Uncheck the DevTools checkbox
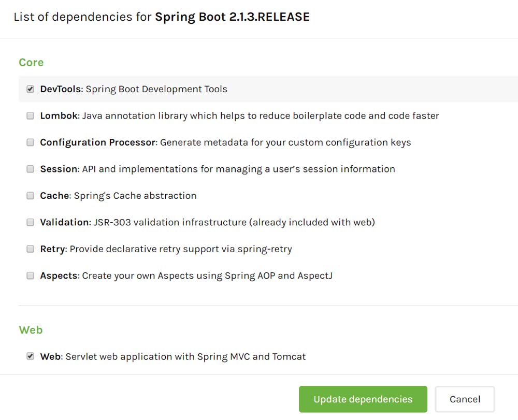This screenshot has height=420, width=518. click(31, 89)
